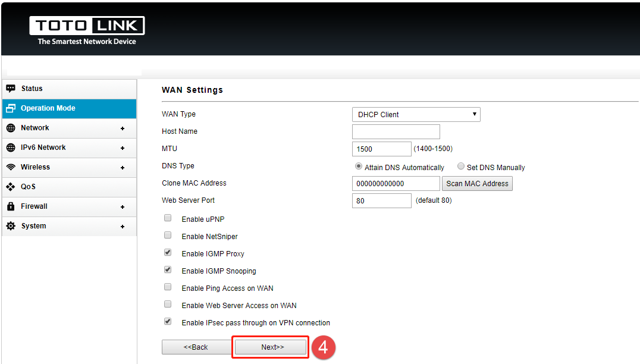Expand the Wireless submenu plus sign
This screenshot has width=640, height=364.
pos(123,168)
